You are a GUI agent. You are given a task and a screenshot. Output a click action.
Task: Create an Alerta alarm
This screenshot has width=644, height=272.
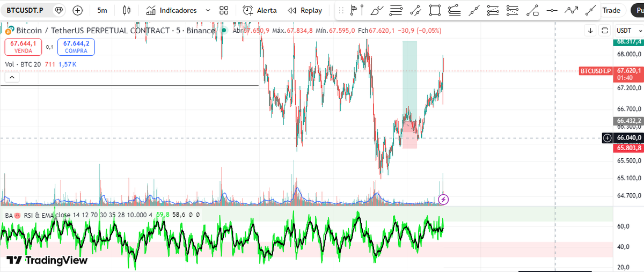point(260,10)
